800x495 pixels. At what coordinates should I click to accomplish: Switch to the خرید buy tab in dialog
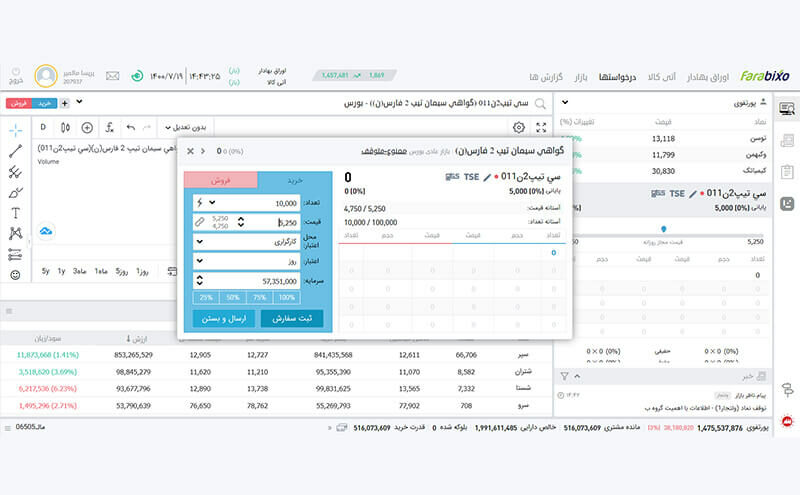click(x=294, y=181)
